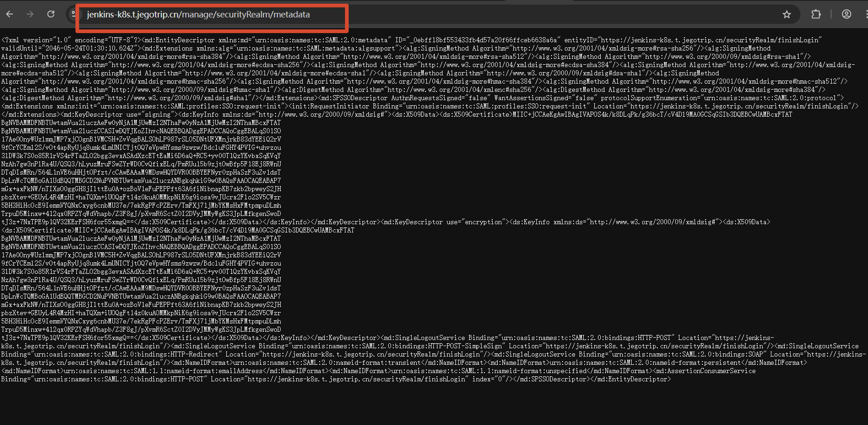Go back to the previous page
This screenshot has height=425, width=868.
tap(10, 14)
